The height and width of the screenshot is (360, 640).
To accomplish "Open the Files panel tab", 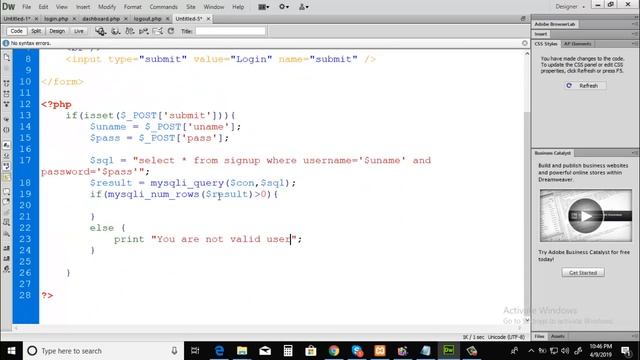I will 540,336.
